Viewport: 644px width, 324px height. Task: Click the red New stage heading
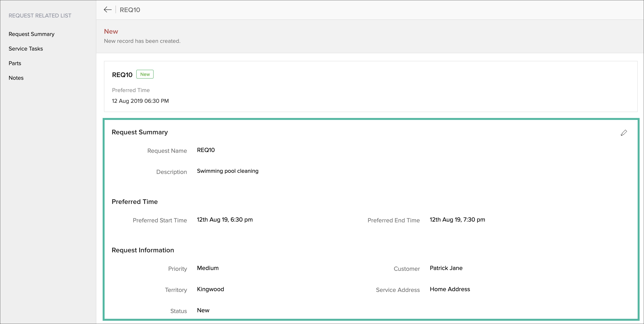(111, 32)
